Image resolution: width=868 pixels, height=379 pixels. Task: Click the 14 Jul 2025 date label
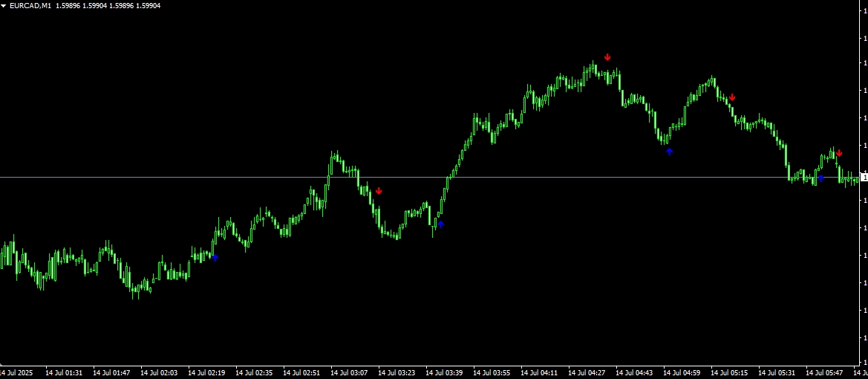point(16,373)
